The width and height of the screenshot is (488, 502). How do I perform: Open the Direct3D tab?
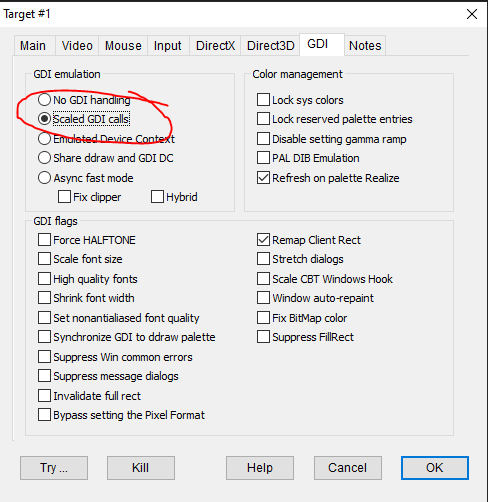(x=270, y=45)
